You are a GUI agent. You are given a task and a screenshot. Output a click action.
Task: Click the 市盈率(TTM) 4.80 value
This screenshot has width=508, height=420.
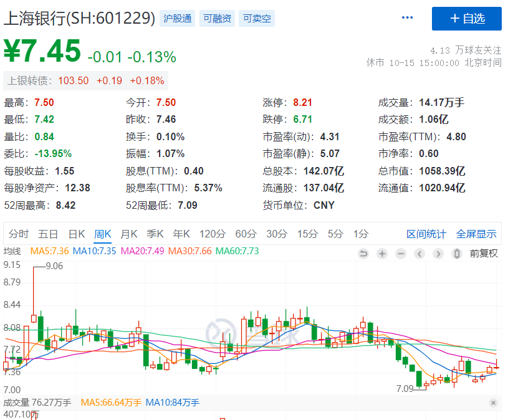tap(456, 136)
